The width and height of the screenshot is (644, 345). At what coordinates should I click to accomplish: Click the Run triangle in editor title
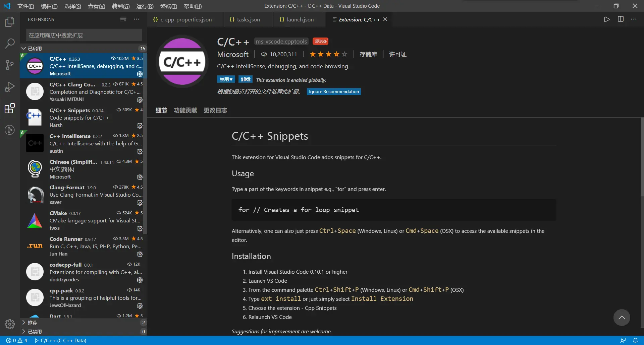coord(607,19)
